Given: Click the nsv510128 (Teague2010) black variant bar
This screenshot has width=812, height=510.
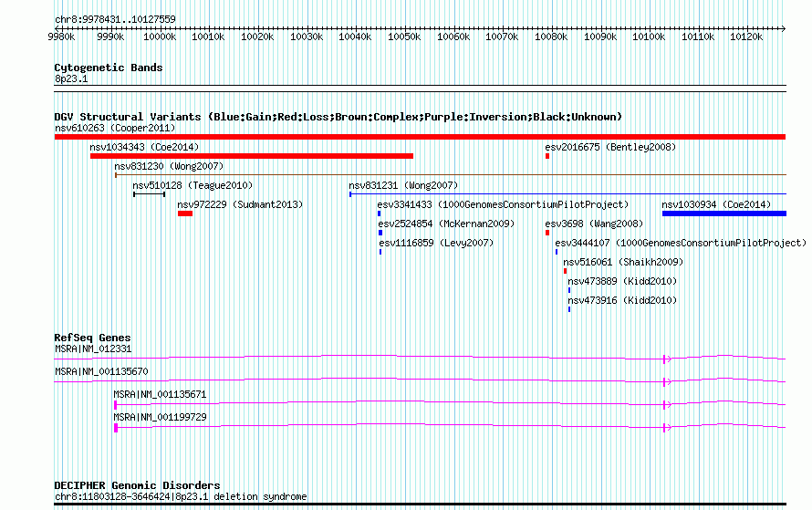Looking at the screenshot, I should (149, 194).
